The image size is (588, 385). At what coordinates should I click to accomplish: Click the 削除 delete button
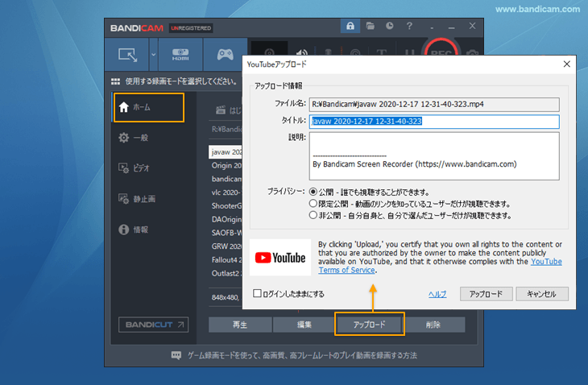click(x=433, y=325)
